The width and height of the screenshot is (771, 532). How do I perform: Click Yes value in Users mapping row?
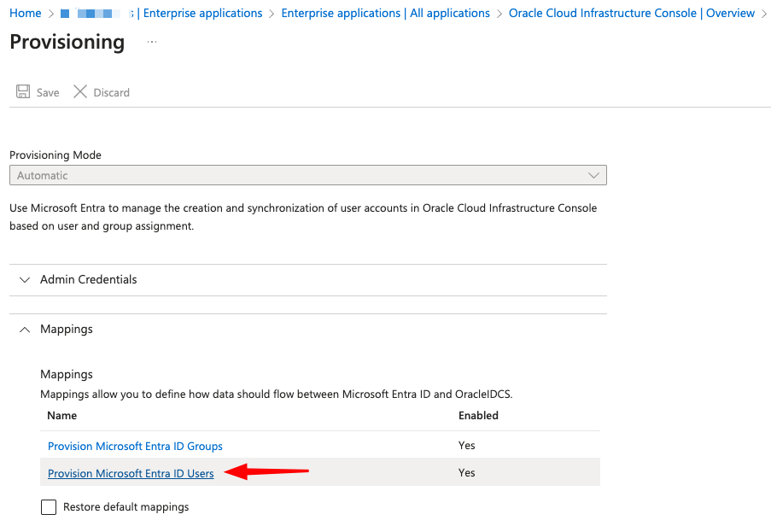tap(467, 472)
